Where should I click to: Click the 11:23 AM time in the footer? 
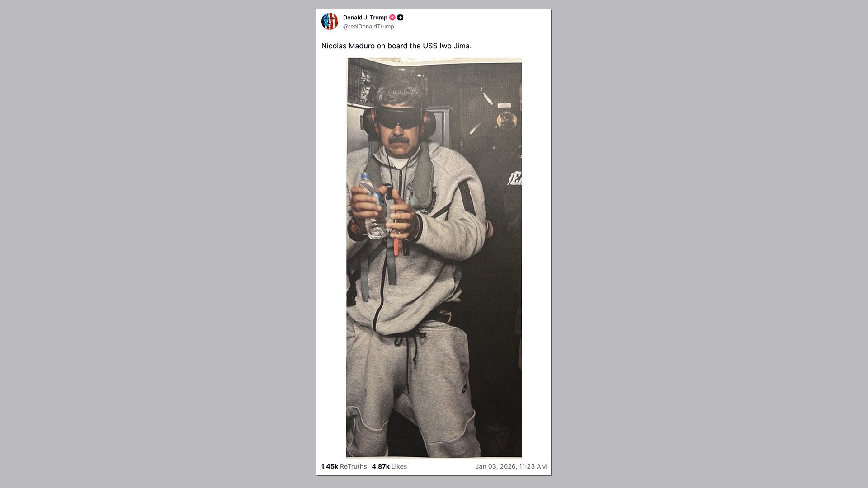(533, 466)
